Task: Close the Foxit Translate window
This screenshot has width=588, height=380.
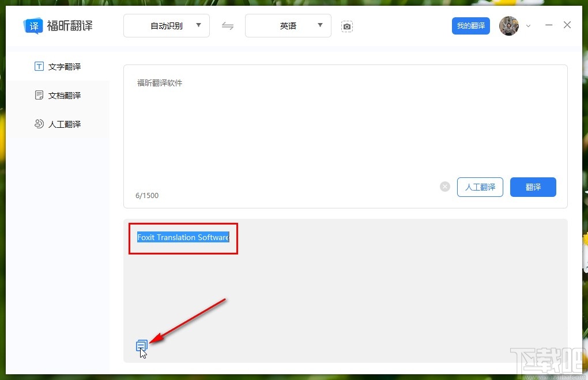Action: [567, 25]
